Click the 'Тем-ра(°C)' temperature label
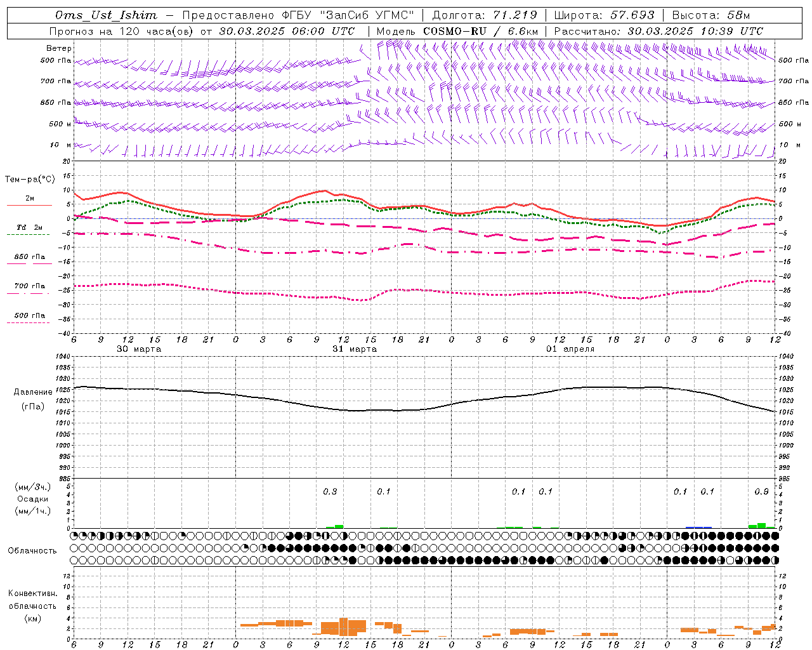This screenshot has height=650, width=812. [30, 180]
